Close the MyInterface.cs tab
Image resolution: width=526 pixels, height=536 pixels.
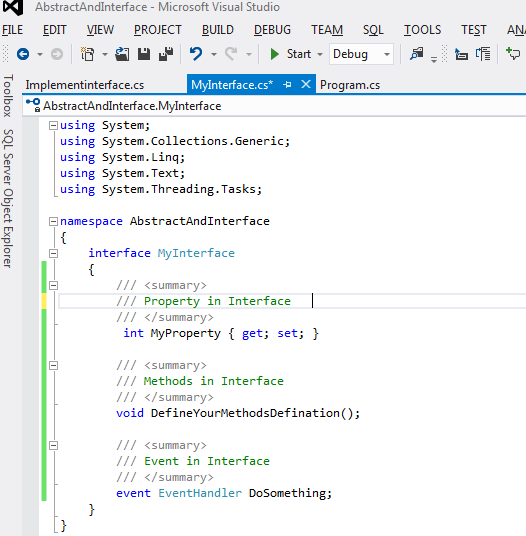click(x=306, y=84)
